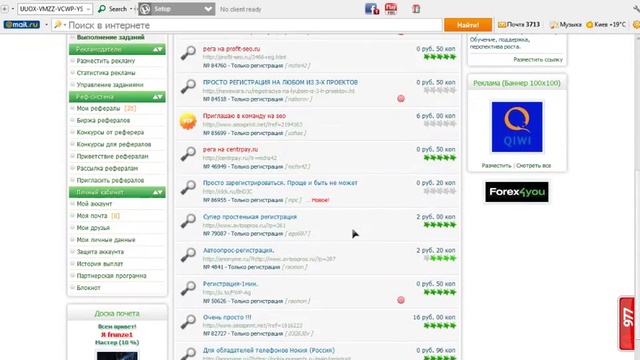The image size is (640, 360).
Task: Collapse the Личный кабинет section arrows
Action: [158, 192]
